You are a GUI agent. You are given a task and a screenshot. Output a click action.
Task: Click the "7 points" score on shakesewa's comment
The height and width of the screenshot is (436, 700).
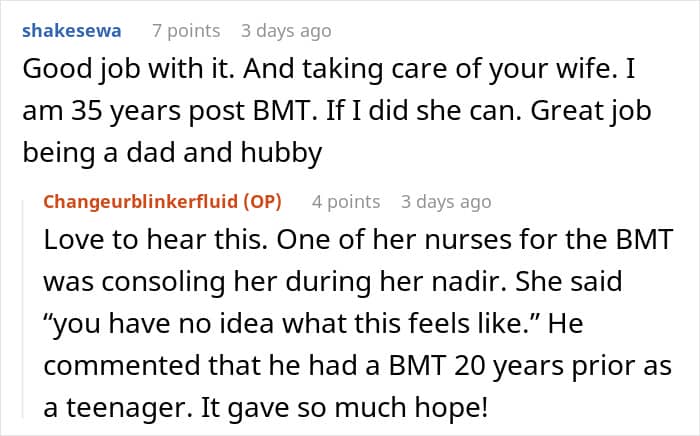[x=186, y=31]
